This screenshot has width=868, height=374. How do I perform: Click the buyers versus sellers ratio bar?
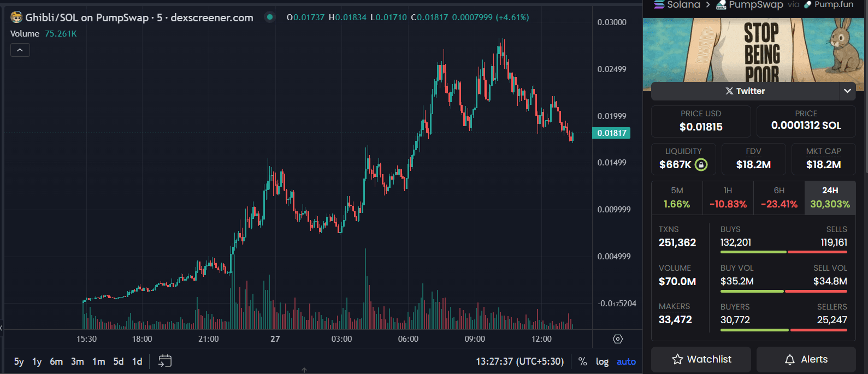[784, 330]
